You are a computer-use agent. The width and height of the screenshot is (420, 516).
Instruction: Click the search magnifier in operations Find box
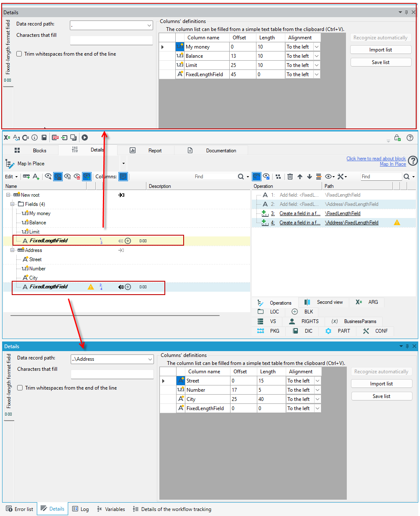(x=407, y=177)
